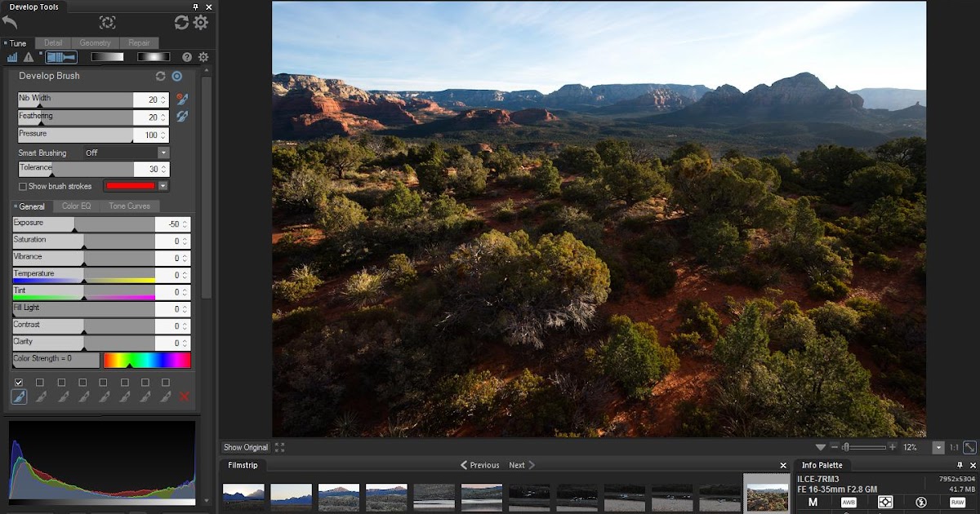Image resolution: width=980 pixels, height=514 pixels.
Task: Open the small Tune tab gear settings
Action: (x=203, y=57)
